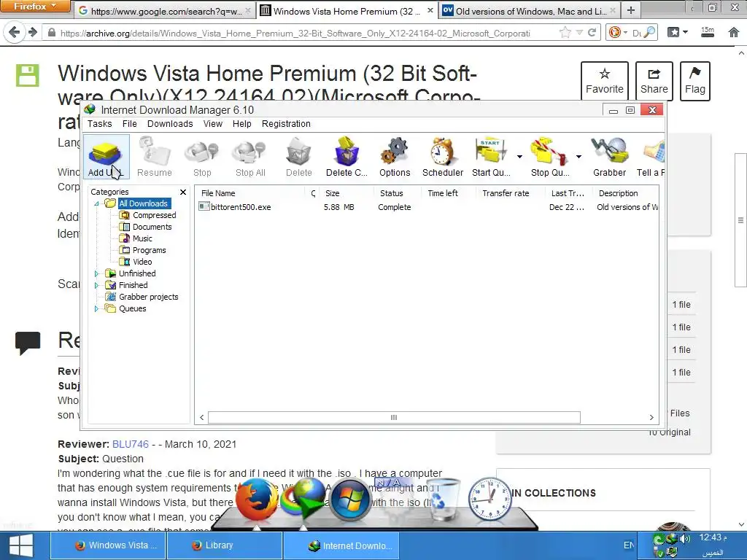Image resolution: width=747 pixels, height=560 pixels.
Task: Switch to the Google search tab
Action: [x=164, y=10]
